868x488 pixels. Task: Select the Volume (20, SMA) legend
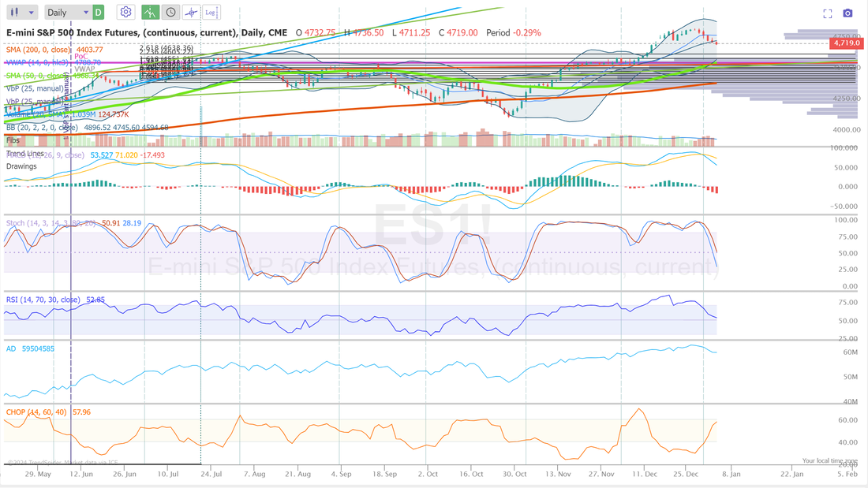[x=36, y=114]
